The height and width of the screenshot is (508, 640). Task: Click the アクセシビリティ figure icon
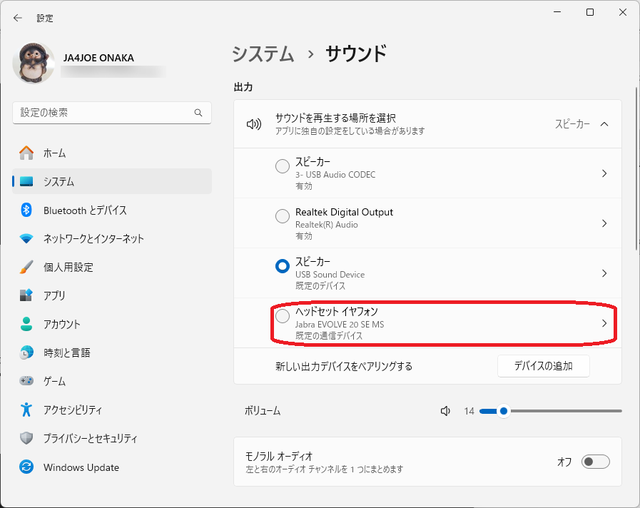(27, 409)
